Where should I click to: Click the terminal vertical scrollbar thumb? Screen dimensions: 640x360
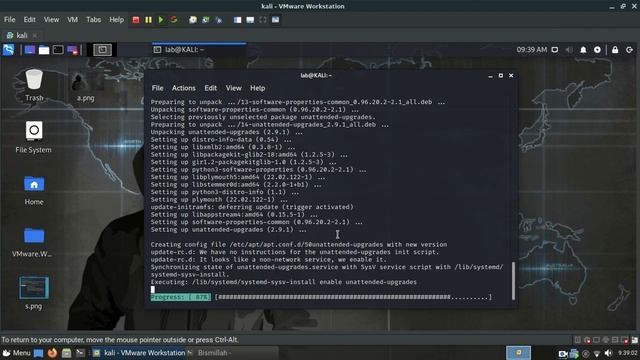(x=513, y=281)
